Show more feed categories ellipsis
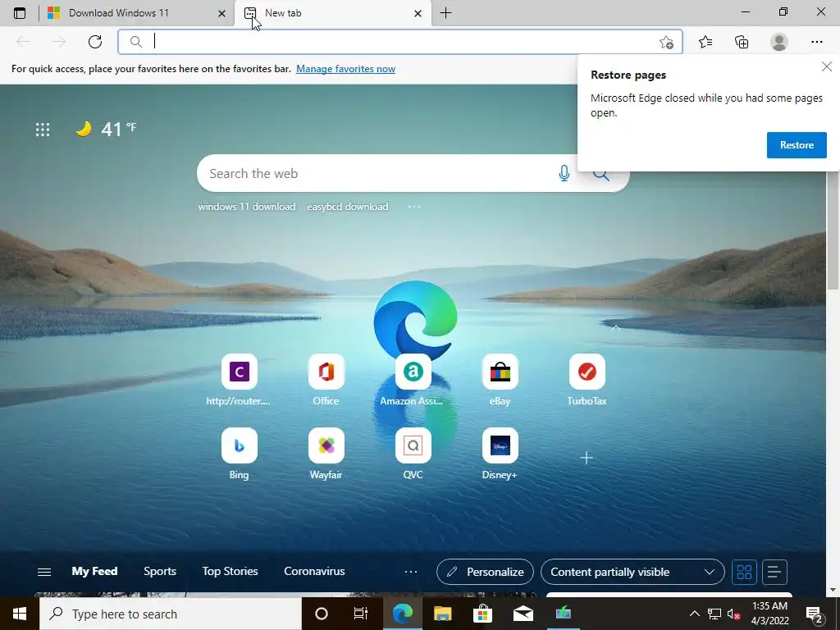Image resolution: width=840 pixels, height=630 pixels. [411, 572]
